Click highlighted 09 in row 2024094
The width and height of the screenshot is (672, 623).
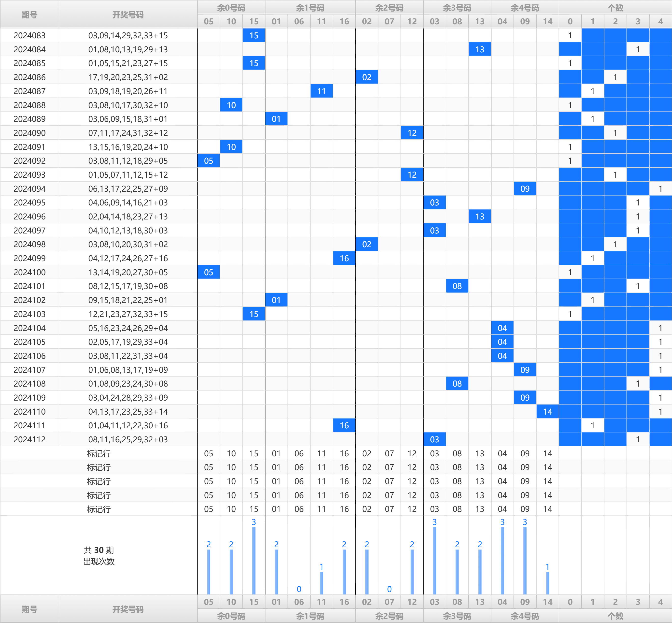point(525,189)
